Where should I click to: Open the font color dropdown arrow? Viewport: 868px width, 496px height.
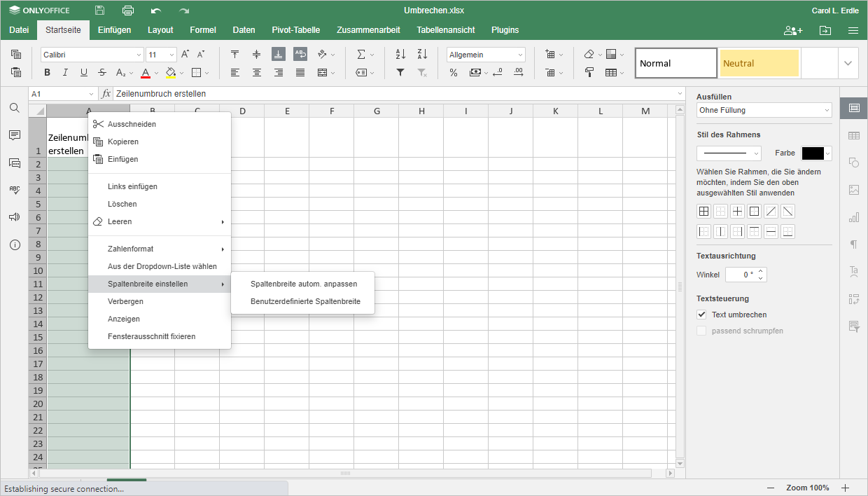[x=157, y=72]
